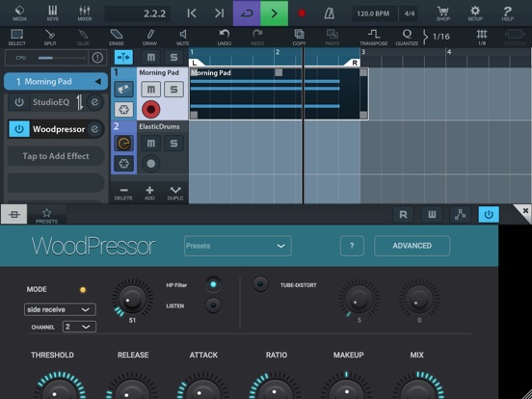This screenshot has width=532, height=399.
Task: Toggle the cycle loop button
Action: coord(247,13)
